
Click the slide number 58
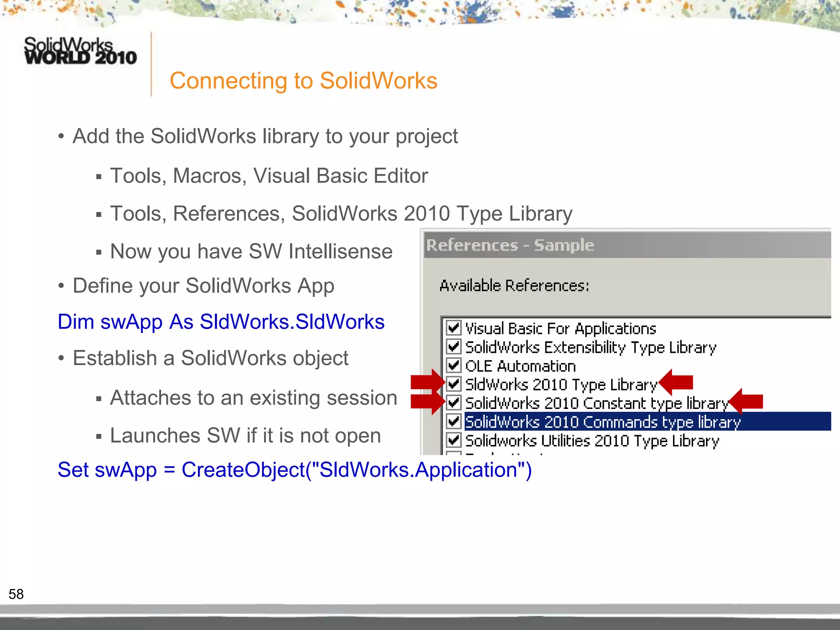pos(16,594)
